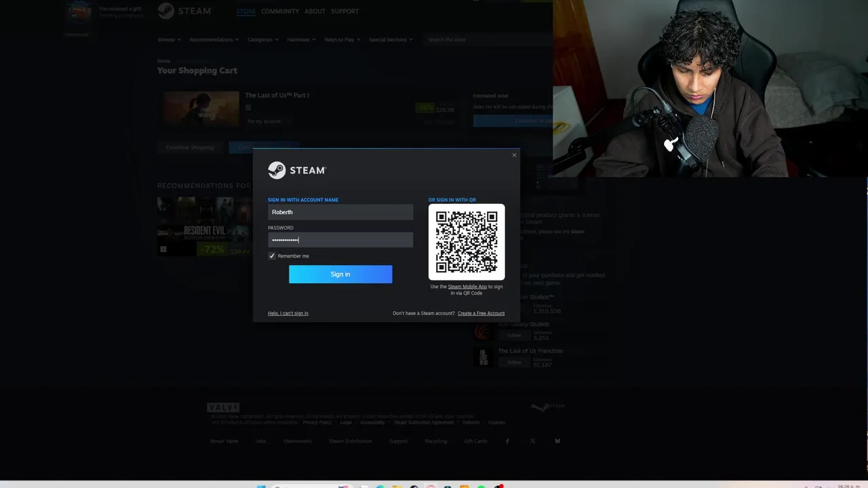Open the Accessibility footer link
868x488 pixels.
372,422
